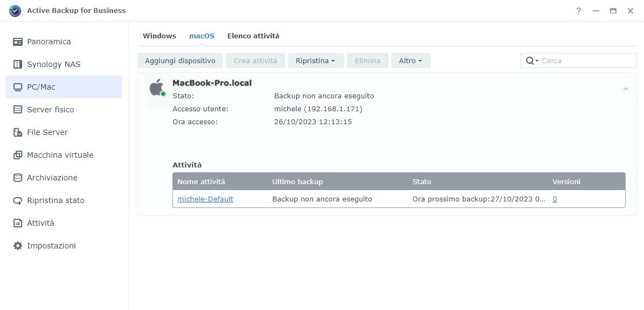Open the Panoramica section

(64, 42)
